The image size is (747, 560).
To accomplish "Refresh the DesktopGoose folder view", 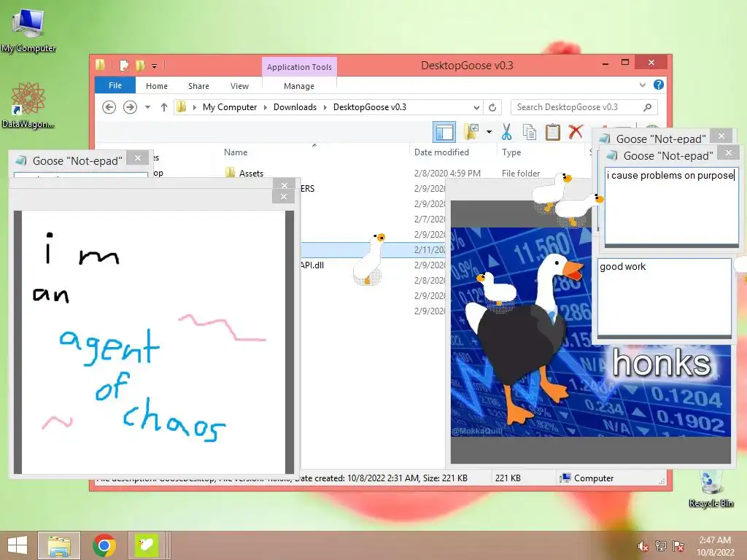I will click(492, 107).
